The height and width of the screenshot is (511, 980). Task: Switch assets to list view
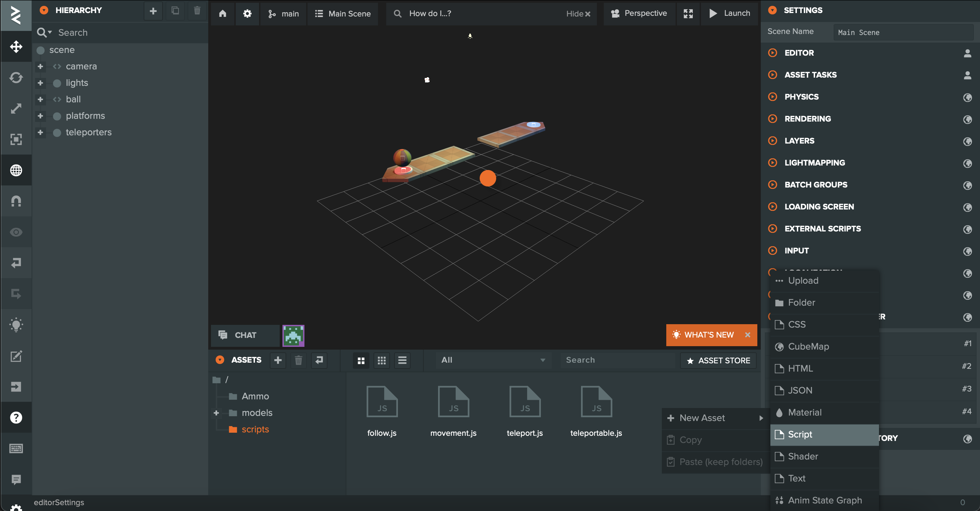point(402,360)
